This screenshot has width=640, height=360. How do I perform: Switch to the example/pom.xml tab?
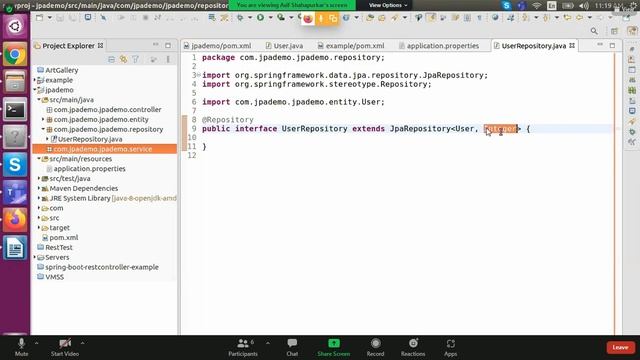point(351,46)
